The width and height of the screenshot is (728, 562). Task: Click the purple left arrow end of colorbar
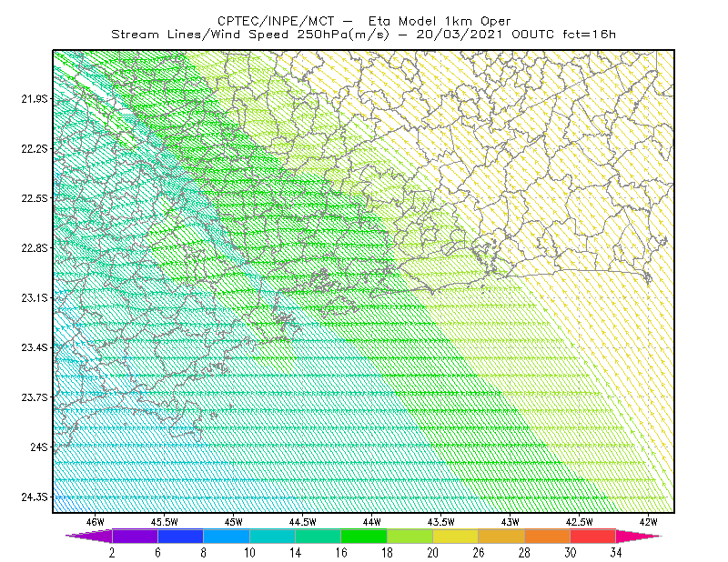[x=89, y=536]
